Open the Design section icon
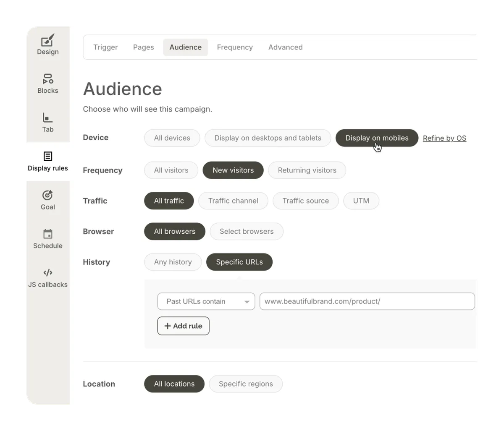This screenshot has height=431, width=504. (x=47, y=41)
